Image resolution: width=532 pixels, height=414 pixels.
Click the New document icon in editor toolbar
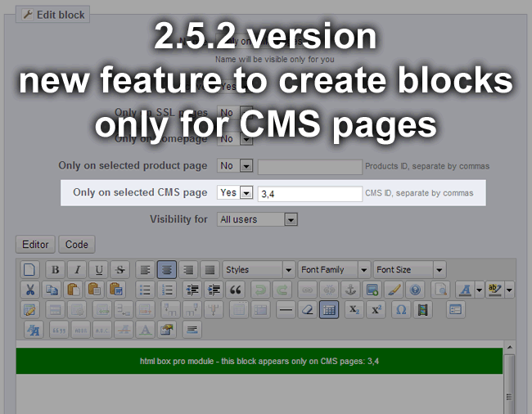point(29,269)
